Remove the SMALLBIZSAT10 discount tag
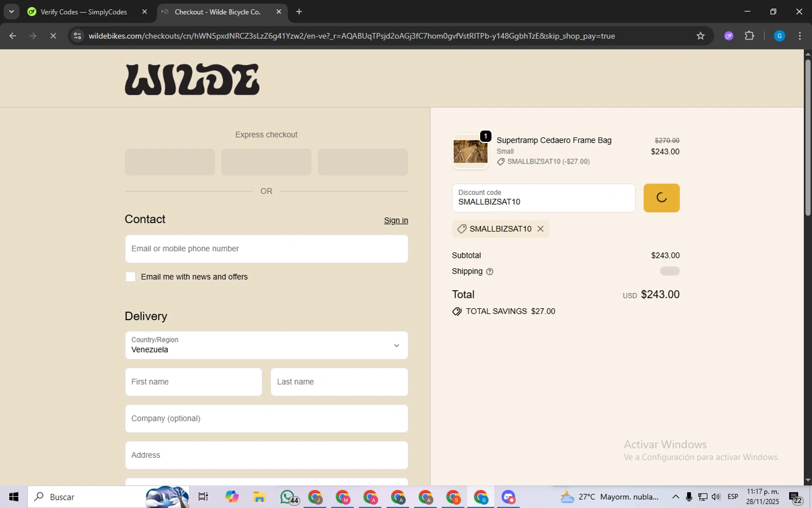Image resolution: width=812 pixels, height=508 pixels. (x=540, y=229)
